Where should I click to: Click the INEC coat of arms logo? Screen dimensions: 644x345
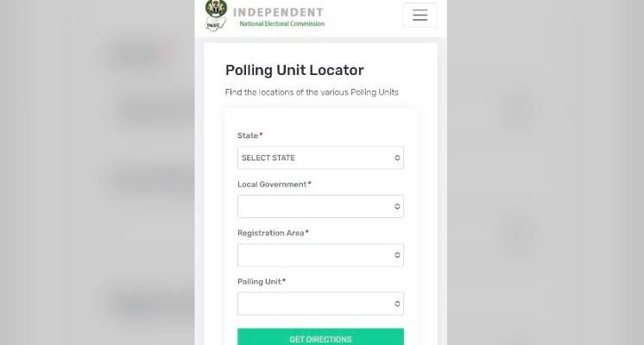(x=216, y=16)
